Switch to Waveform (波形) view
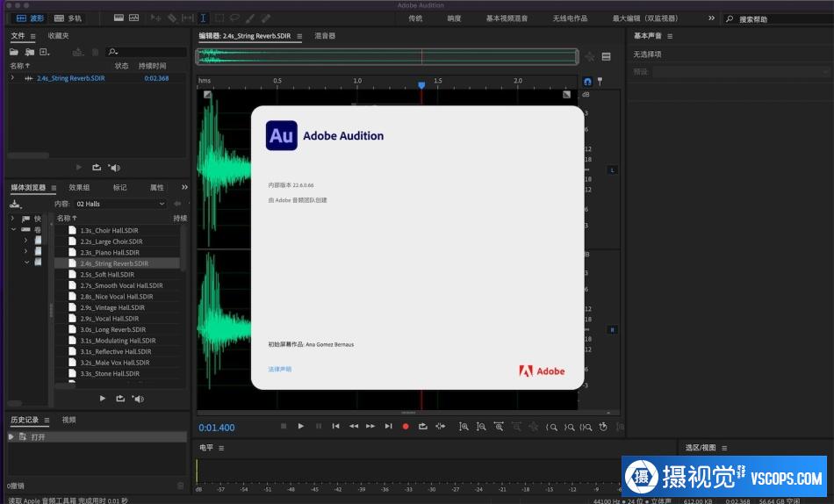The image size is (834, 504). [x=30, y=18]
